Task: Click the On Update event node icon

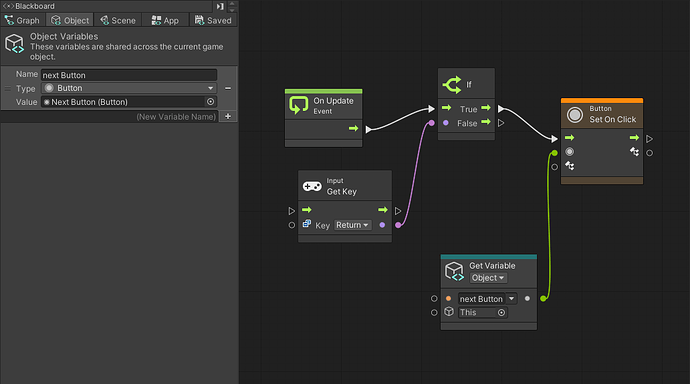Action: (298, 106)
